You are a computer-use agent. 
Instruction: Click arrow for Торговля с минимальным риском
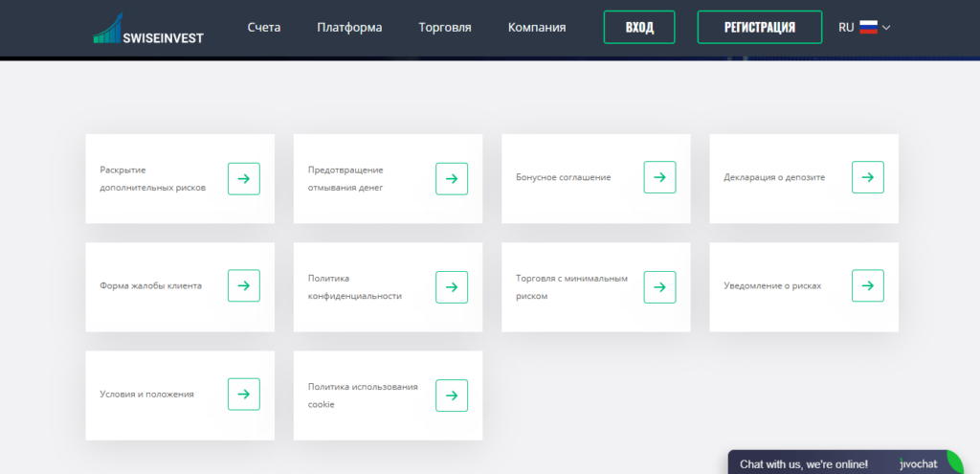pos(659,287)
